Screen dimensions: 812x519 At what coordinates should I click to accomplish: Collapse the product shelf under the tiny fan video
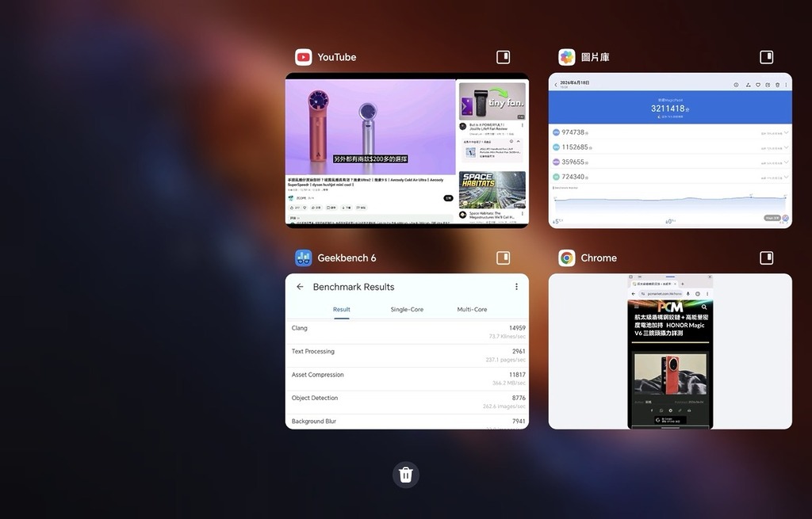pyautogui.click(x=519, y=141)
